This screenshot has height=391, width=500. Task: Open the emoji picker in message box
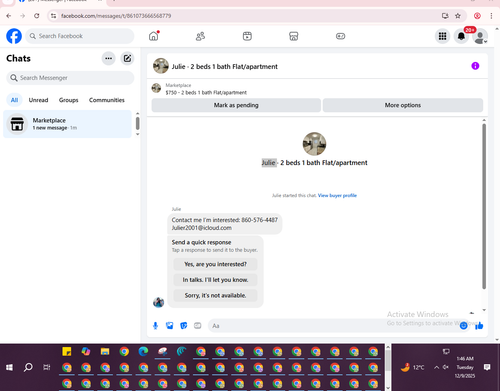[463, 326]
